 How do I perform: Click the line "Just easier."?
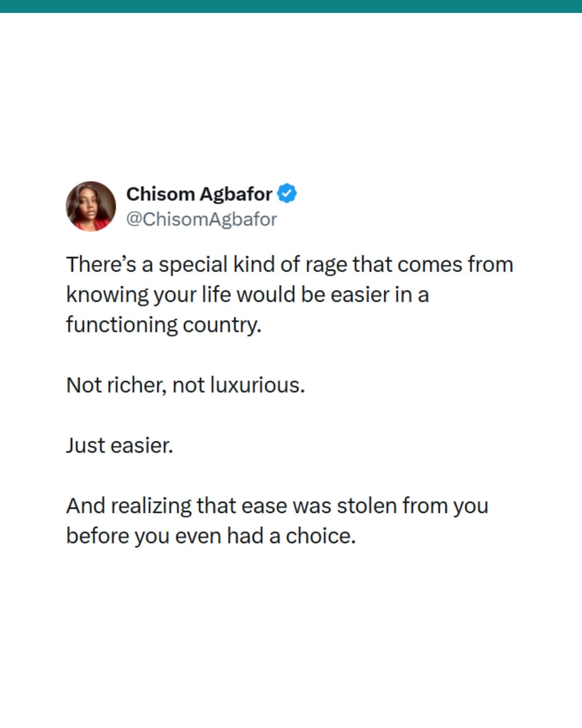click(120, 445)
